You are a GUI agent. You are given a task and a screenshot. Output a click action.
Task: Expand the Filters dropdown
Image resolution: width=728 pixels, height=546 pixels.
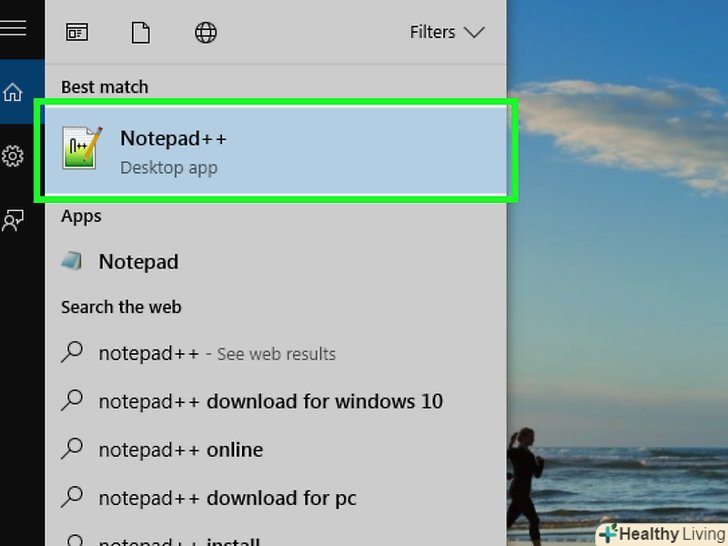point(447,32)
